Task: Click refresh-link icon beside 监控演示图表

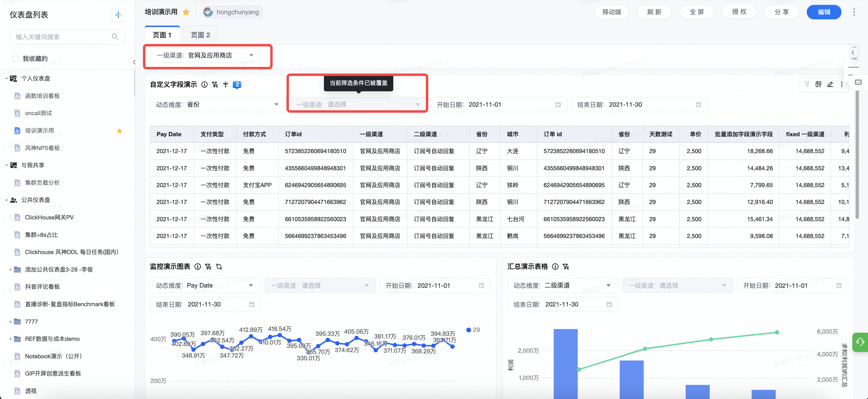Action: (219, 267)
